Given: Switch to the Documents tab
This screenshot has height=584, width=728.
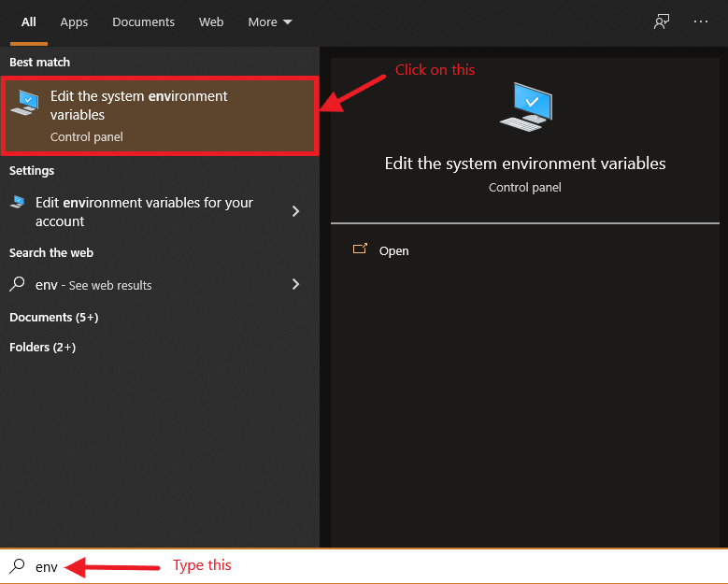Looking at the screenshot, I should [x=143, y=21].
